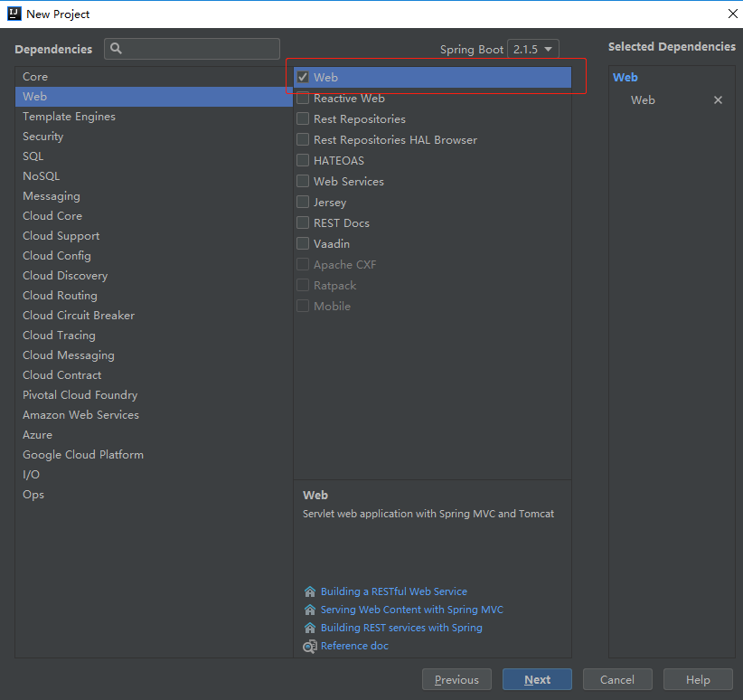Enable the Vaadin dependency
Viewport: 743px width, 700px height.
pos(303,244)
